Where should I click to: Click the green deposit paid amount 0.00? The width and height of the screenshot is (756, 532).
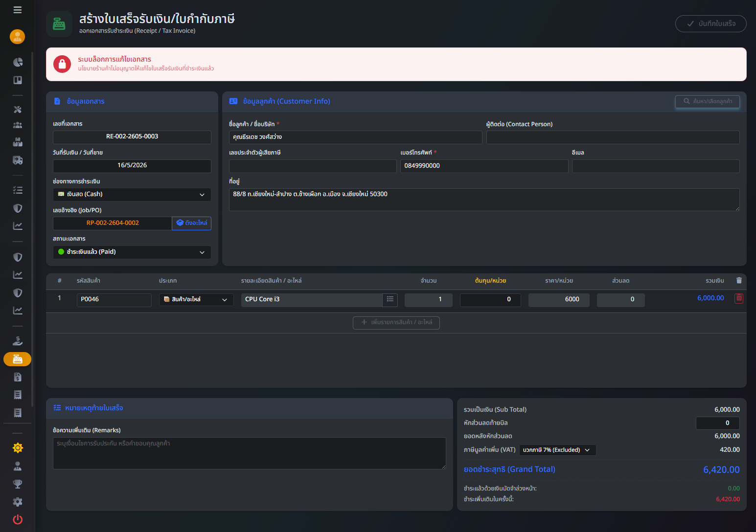click(734, 488)
